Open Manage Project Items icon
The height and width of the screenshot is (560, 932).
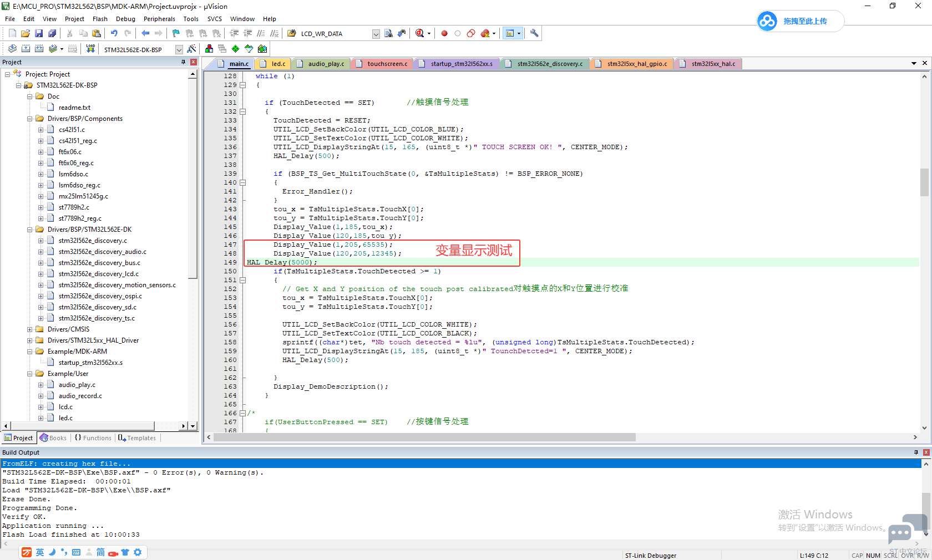(209, 49)
